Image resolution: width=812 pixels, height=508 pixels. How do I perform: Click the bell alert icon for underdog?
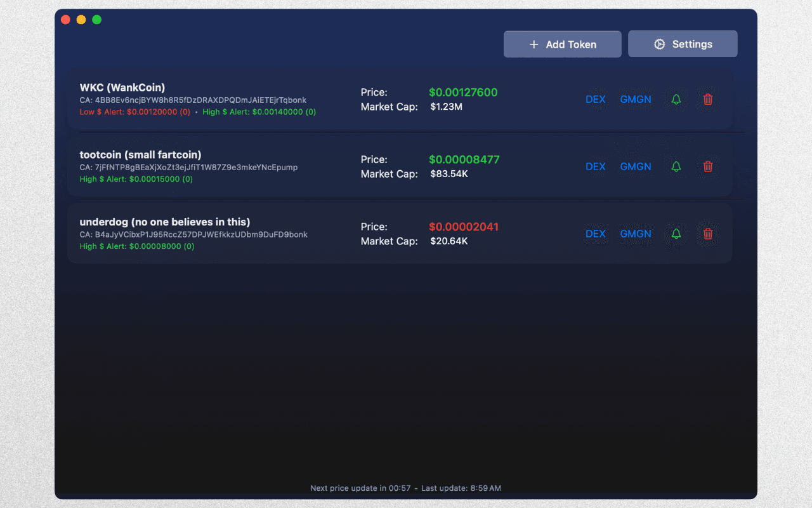pos(676,234)
